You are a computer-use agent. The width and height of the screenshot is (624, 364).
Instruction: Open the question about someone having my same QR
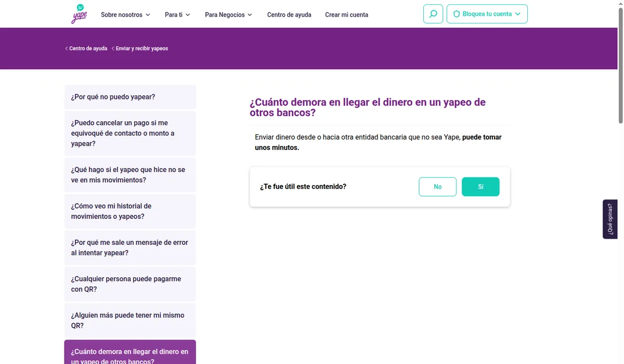pos(130,320)
